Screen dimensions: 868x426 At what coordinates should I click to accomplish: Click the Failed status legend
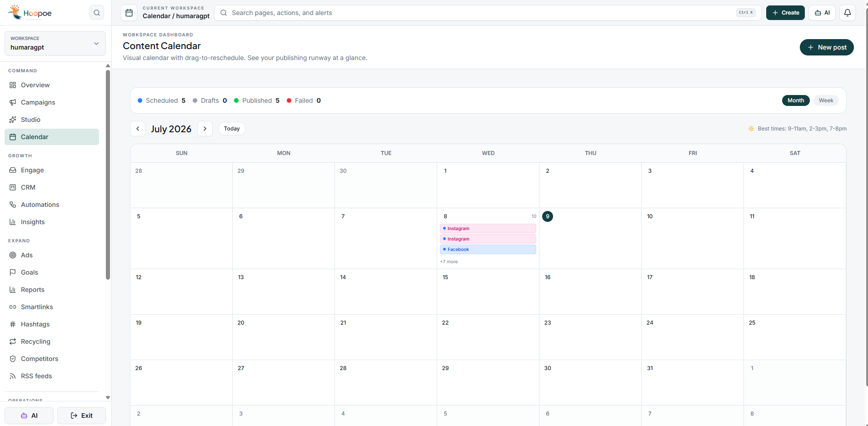coord(304,100)
